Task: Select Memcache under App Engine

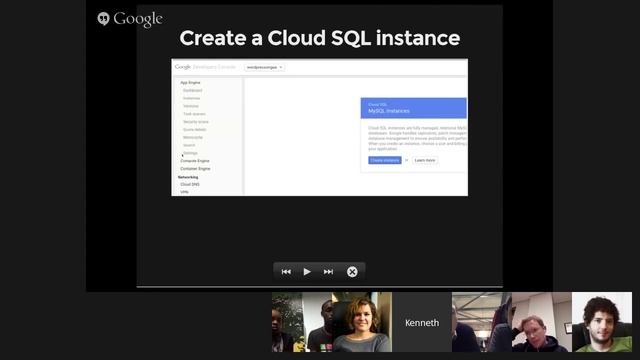Action: point(193,137)
